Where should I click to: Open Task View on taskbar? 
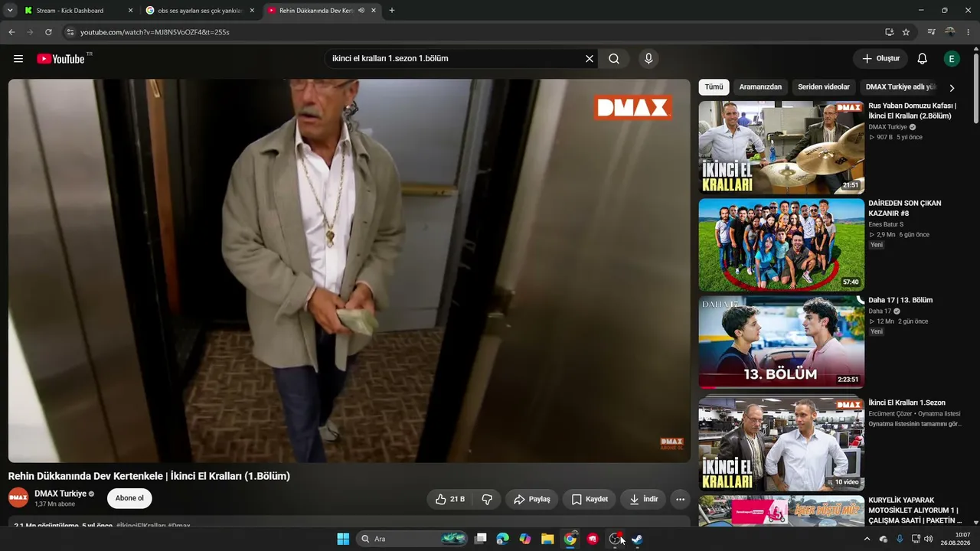[x=480, y=539]
